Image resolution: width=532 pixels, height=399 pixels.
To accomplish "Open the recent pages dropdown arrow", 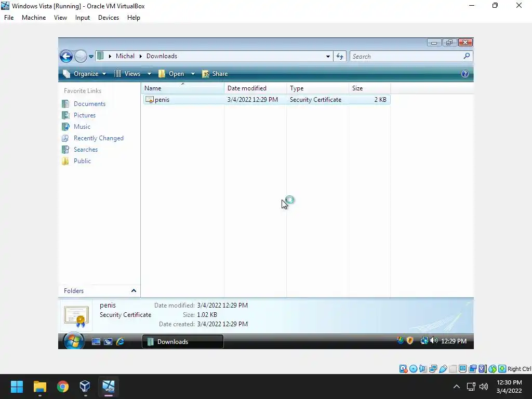I will [91, 57].
